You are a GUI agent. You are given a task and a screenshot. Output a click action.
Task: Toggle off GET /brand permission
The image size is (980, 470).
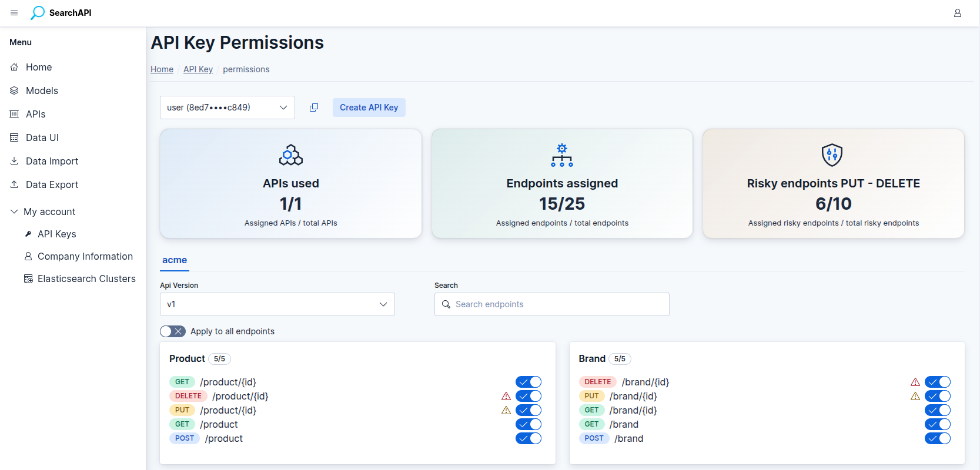click(x=938, y=424)
